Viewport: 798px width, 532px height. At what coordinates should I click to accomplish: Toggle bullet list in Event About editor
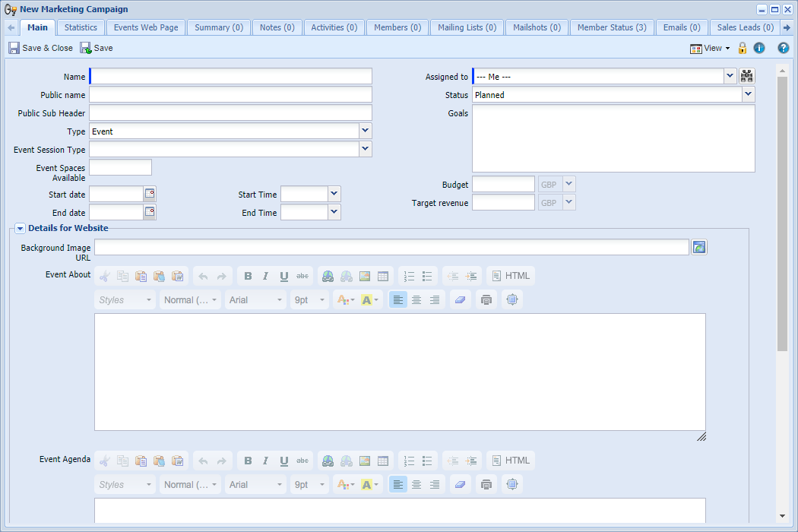coord(427,276)
